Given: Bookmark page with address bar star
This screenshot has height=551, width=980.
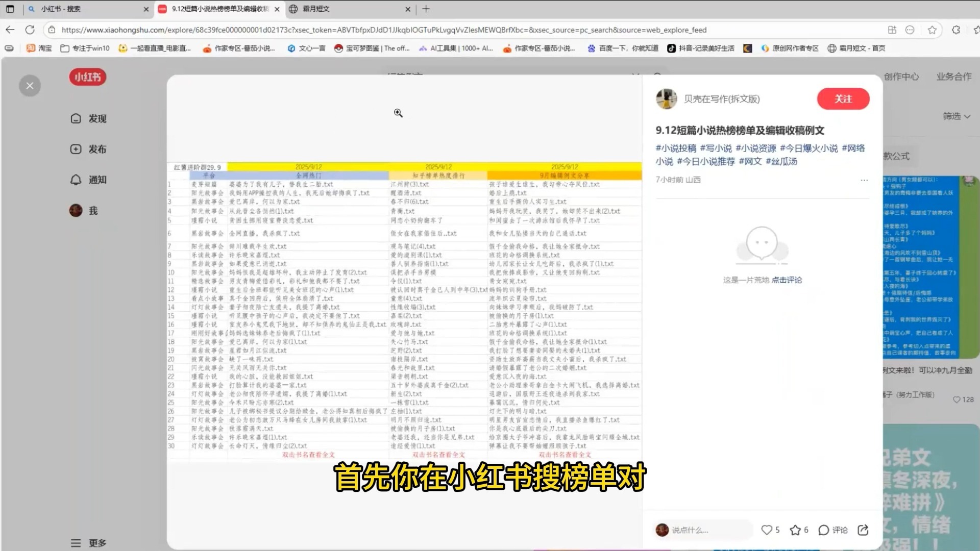Looking at the screenshot, I should tap(932, 30).
